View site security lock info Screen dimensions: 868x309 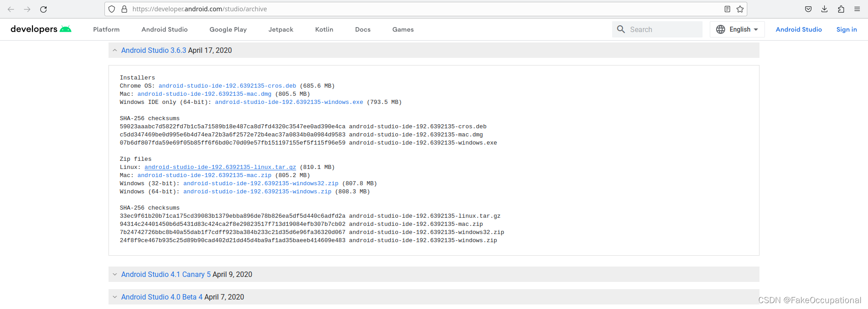[124, 9]
